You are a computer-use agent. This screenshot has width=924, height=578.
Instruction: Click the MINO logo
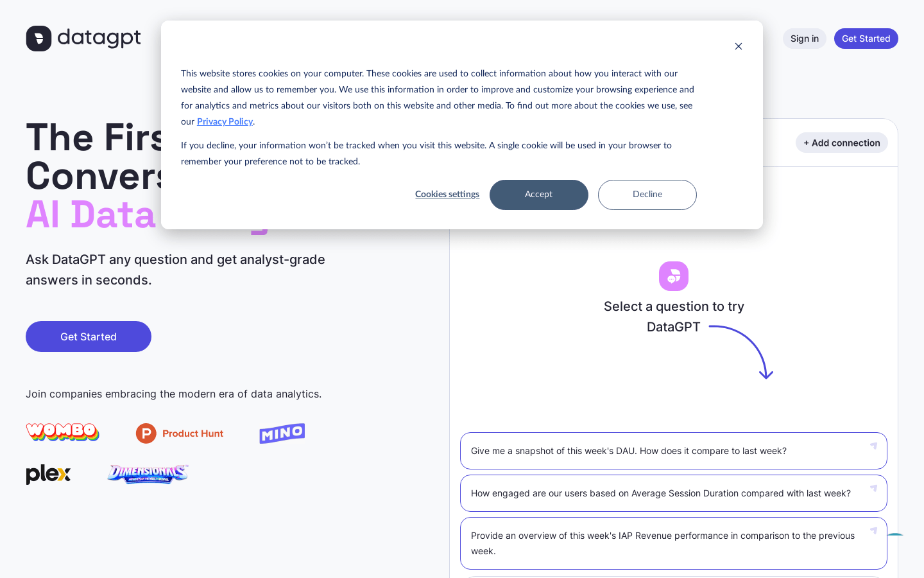coord(282,433)
